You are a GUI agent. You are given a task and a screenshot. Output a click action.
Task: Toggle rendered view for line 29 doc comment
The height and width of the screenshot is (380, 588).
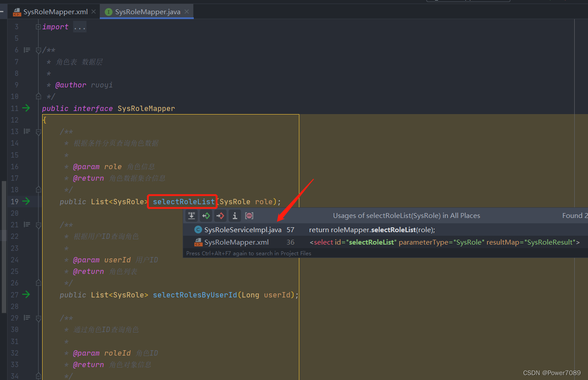point(27,318)
